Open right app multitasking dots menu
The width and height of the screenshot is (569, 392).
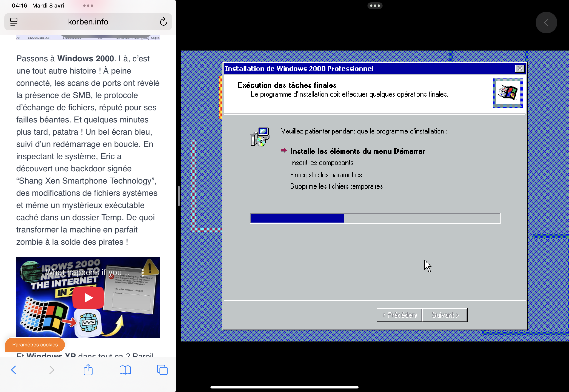tap(375, 6)
